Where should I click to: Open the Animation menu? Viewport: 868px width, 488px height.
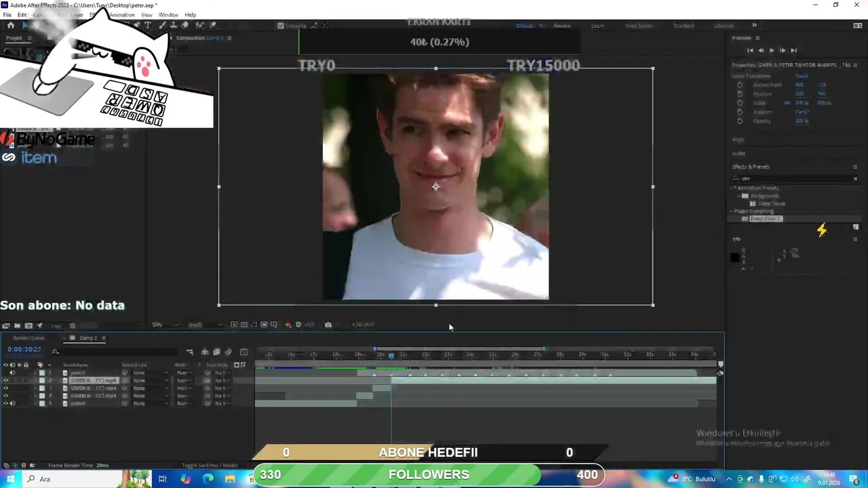tap(122, 15)
